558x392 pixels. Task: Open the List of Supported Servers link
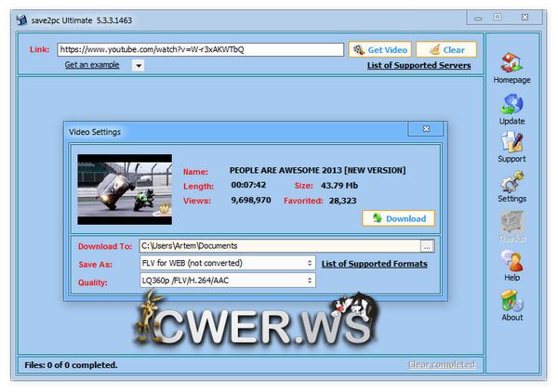(418, 66)
